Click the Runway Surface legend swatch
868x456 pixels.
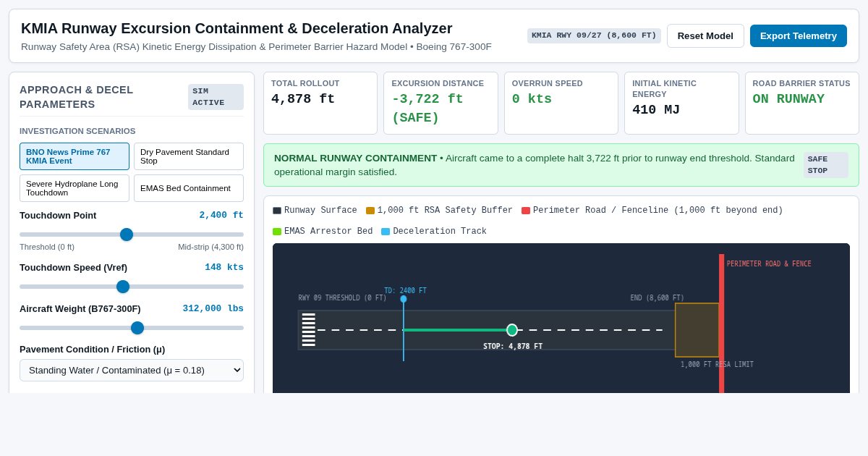[x=277, y=211]
